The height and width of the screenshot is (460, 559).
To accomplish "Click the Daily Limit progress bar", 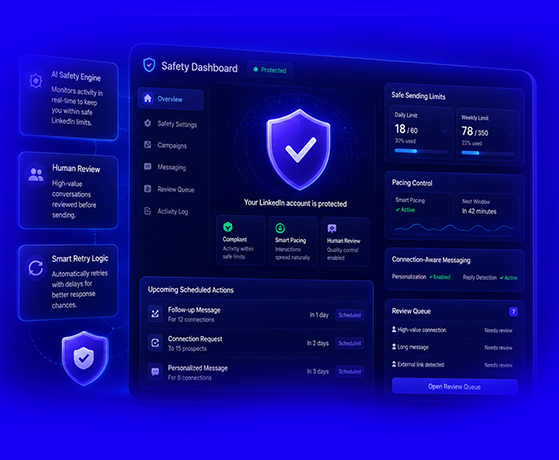I will 421,151.
